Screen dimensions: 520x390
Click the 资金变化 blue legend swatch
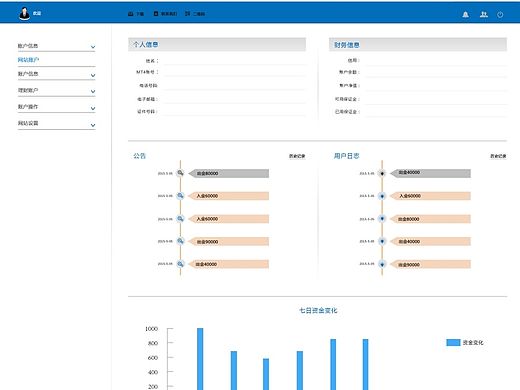[453, 342]
